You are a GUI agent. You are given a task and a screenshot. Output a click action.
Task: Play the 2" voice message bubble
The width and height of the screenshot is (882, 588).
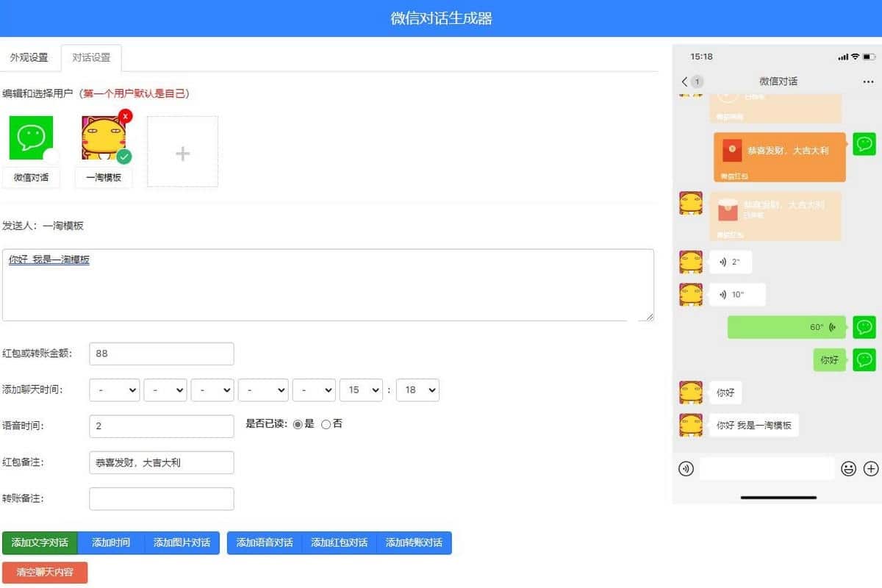pyautogui.click(x=731, y=262)
